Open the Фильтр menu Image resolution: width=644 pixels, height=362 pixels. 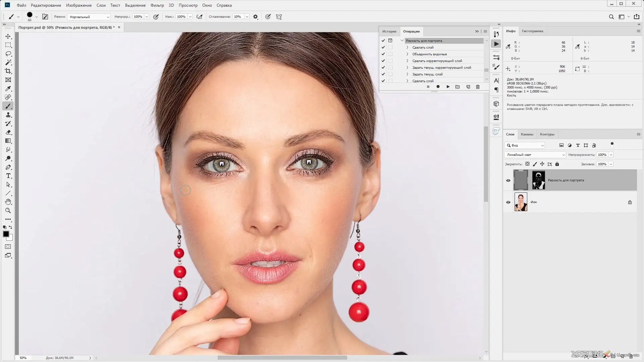[x=157, y=5]
